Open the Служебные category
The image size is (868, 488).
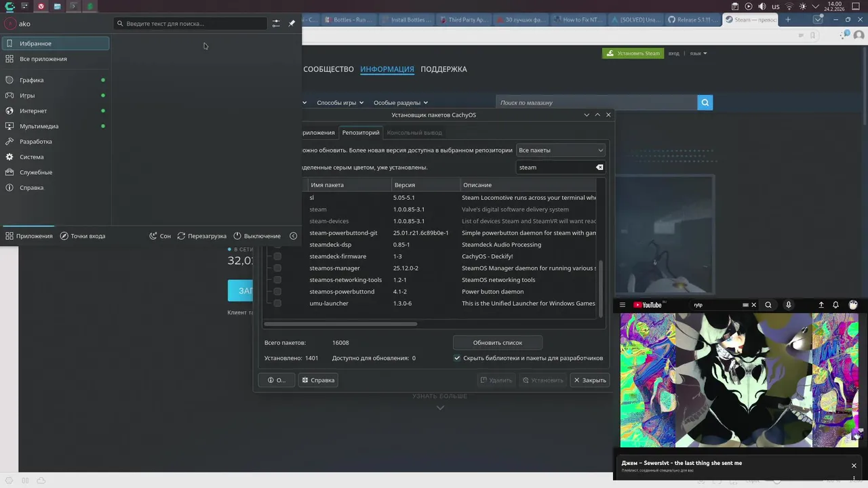click(x=56, y=172)
